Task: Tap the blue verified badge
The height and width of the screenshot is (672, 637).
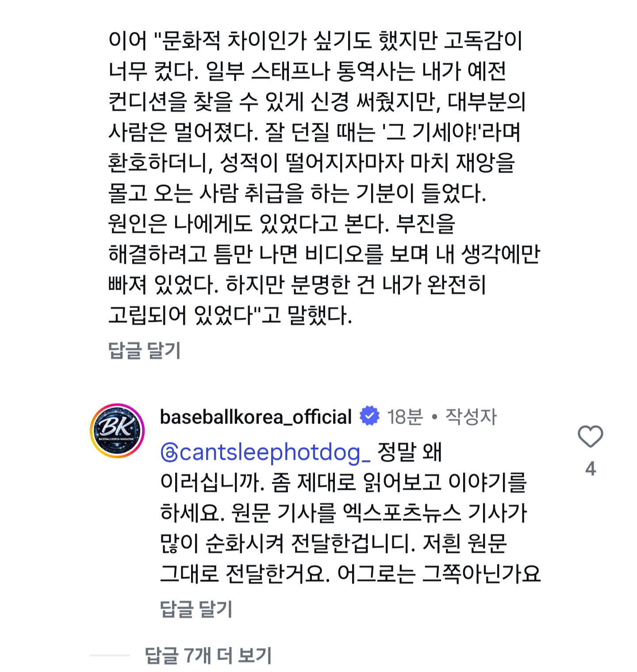Action: coord(369,416)
